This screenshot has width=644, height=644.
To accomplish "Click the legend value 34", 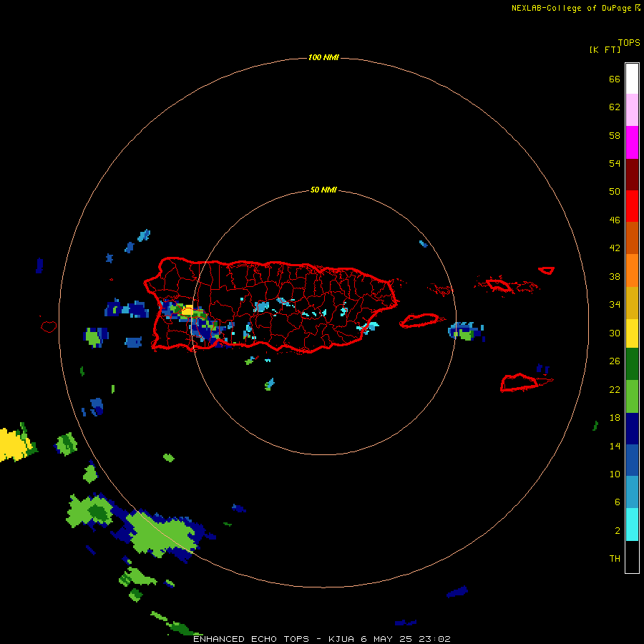I will click(615, 305).
